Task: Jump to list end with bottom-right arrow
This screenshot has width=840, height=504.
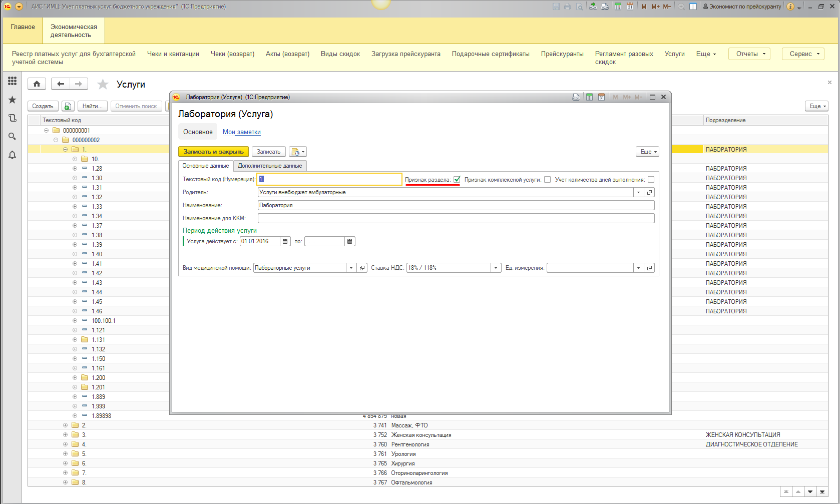Action: pyautogui.click(x=822, y=492)
